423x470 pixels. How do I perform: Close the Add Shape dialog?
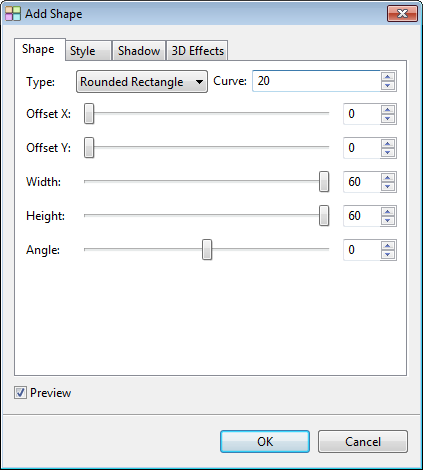point(402,14)
